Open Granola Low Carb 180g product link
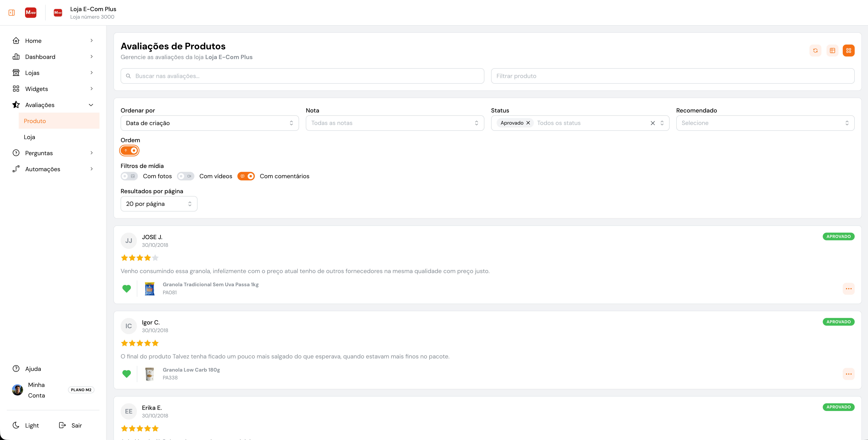The width and height of the screenshot is (868, 440). click(191, 370)
